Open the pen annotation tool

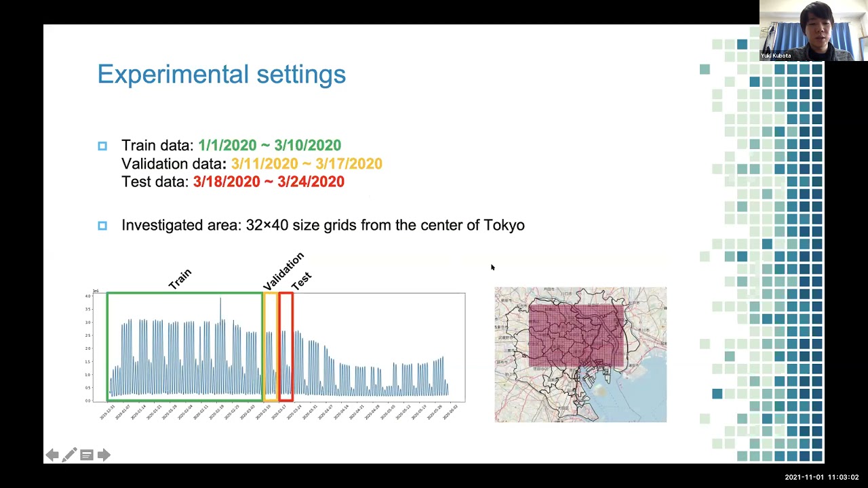[x=69, y=455]
